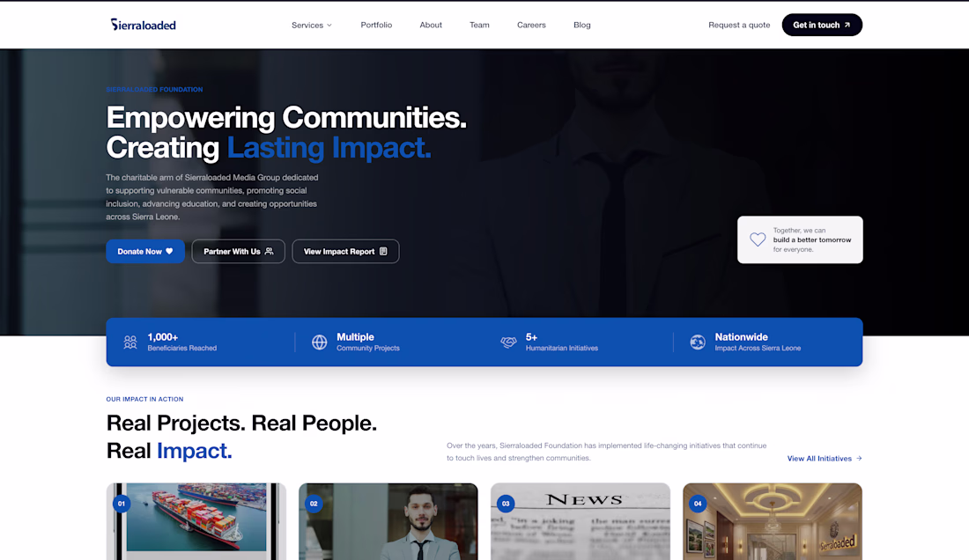Image resolution: width=969 pixels, height=560 pixels.
Task: Click the document icon on View Impact Report
Action: pyautogui.click(x=383, y=251)
